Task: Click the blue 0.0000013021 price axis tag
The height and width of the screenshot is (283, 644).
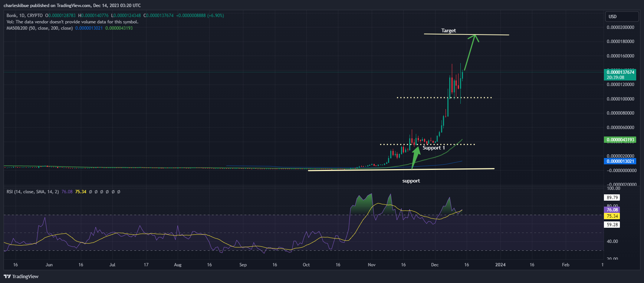Action: pyautogui.click(x=620, y=161)
